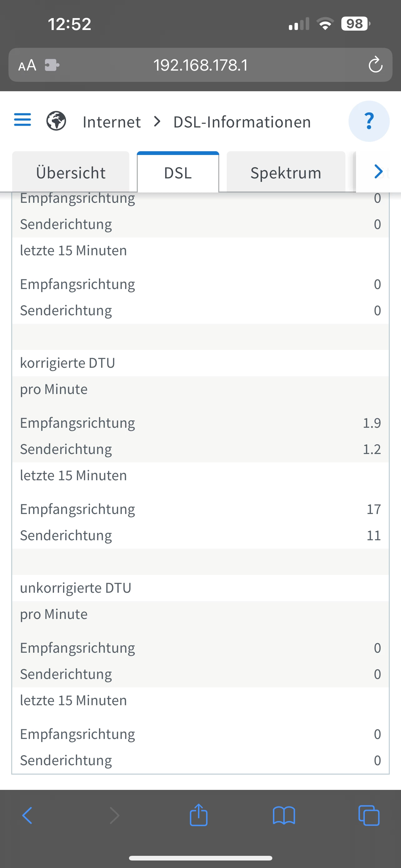Reload the page in Safari
This screenshot has width=401, height=868.
(x=375, y=65)
